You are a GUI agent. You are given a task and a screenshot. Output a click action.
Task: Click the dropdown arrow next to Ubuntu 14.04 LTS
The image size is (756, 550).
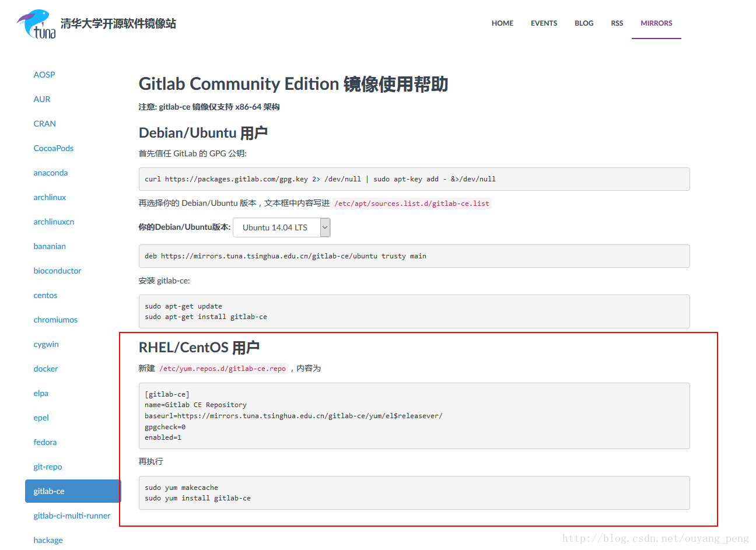point(324,227)
